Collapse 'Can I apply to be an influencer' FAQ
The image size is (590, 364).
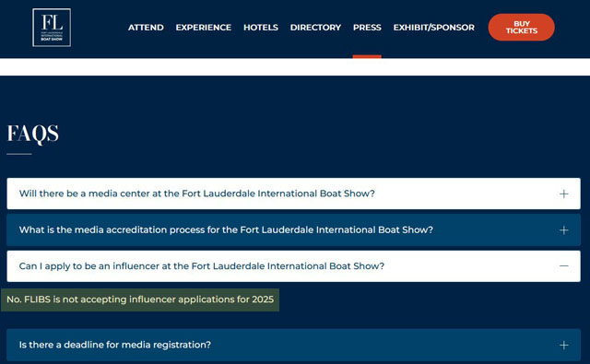[293, 265]
